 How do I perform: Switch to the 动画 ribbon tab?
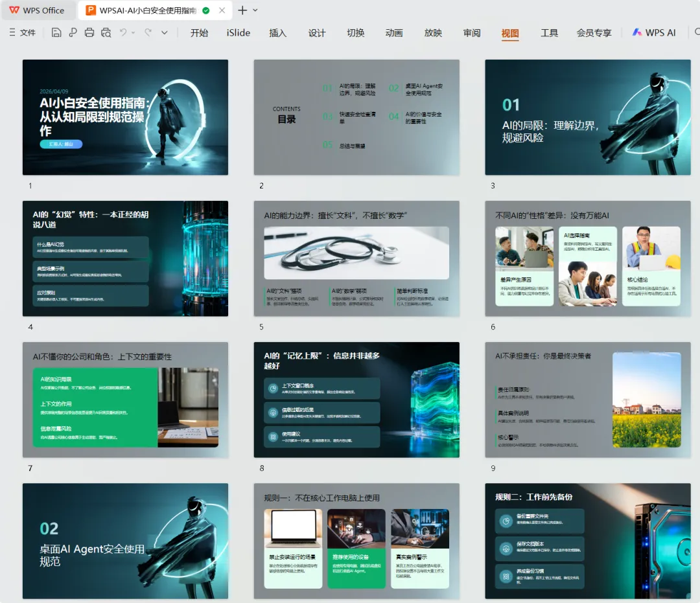tap(394, 32)
